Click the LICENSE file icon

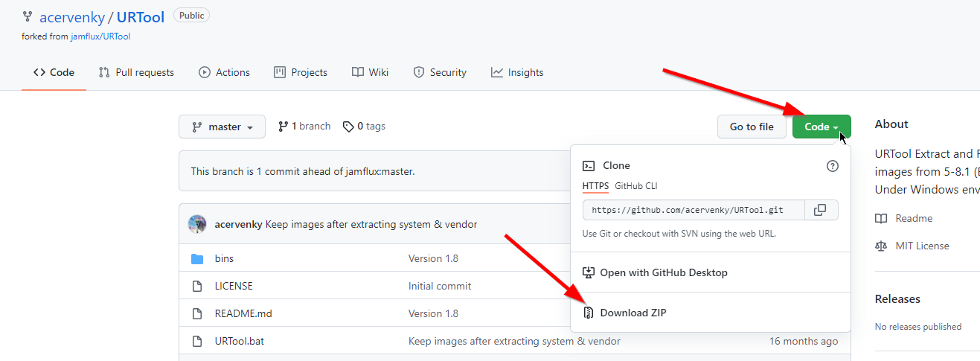pos(197,286)
